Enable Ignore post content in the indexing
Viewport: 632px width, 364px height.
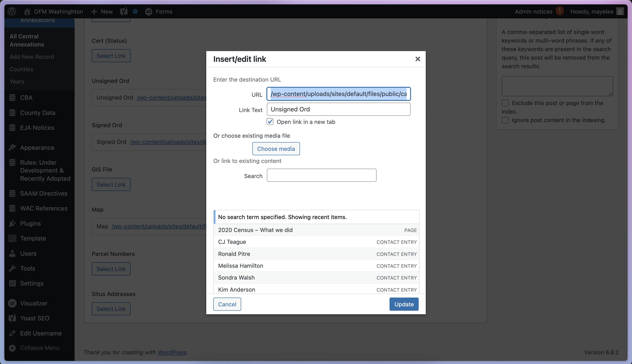coord(505,120)
